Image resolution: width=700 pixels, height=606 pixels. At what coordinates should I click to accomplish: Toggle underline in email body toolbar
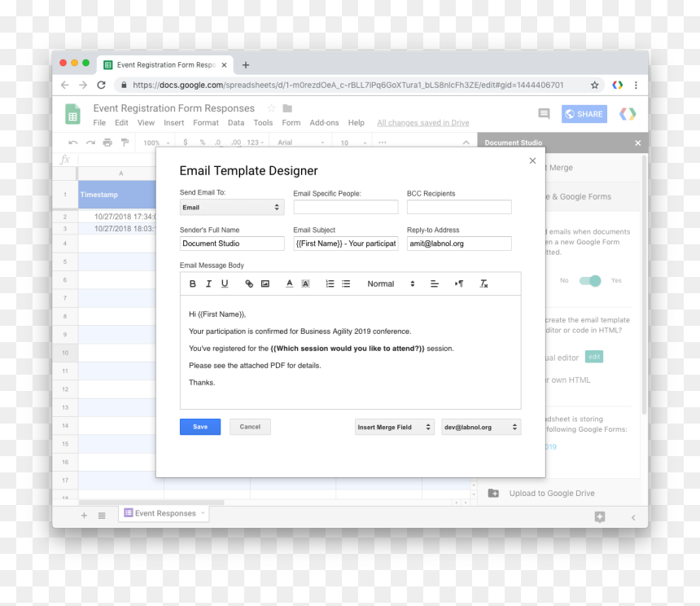225,283
